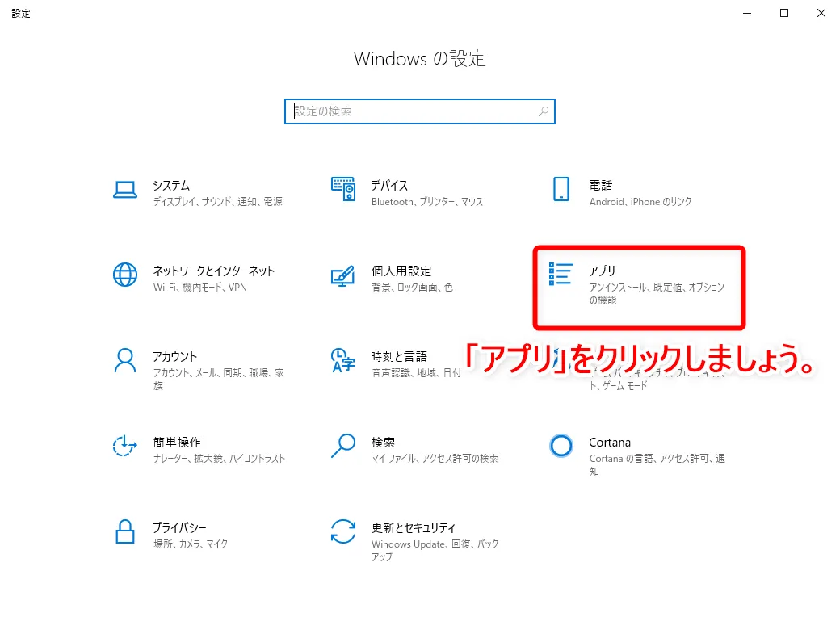Open the 電話 phone icon
The height and width of the screenshot is (617, 840).
pos(561,189)
